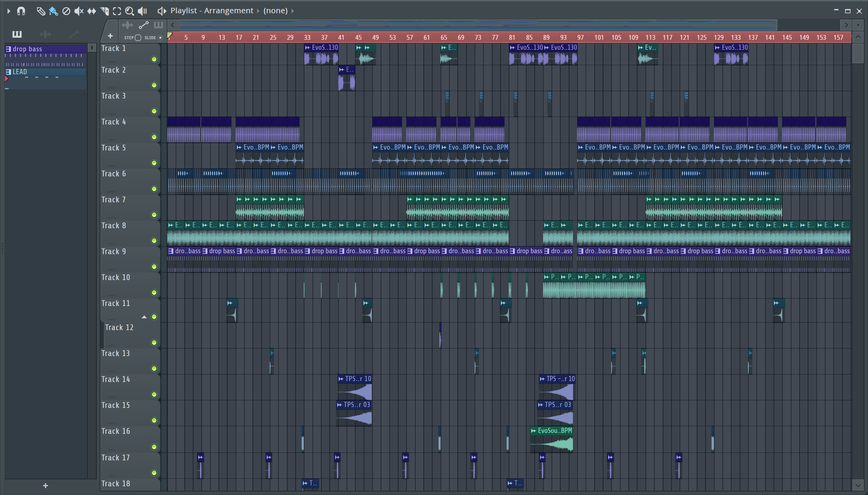Select the Slip tool double-arrow icon

(91, 11)
